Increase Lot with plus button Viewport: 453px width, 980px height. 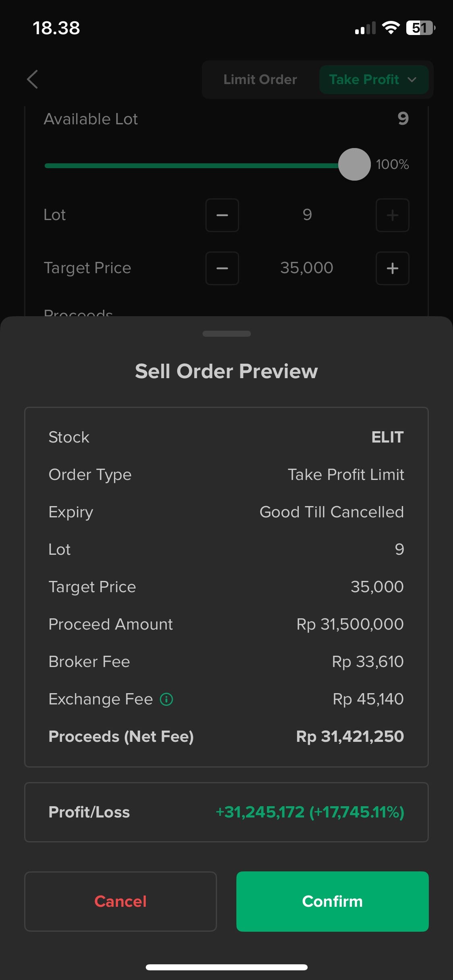(x=393, y=215)
